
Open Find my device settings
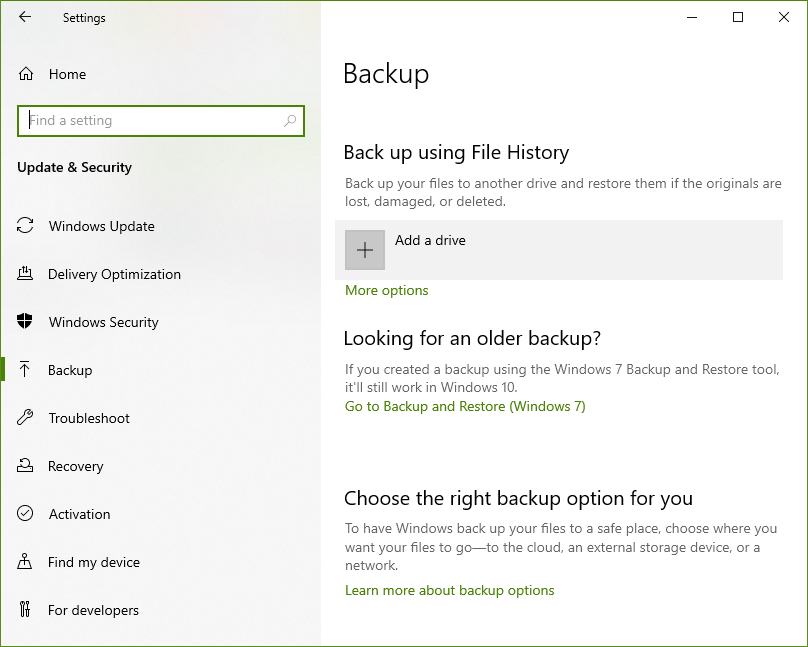tap(94, 562)
